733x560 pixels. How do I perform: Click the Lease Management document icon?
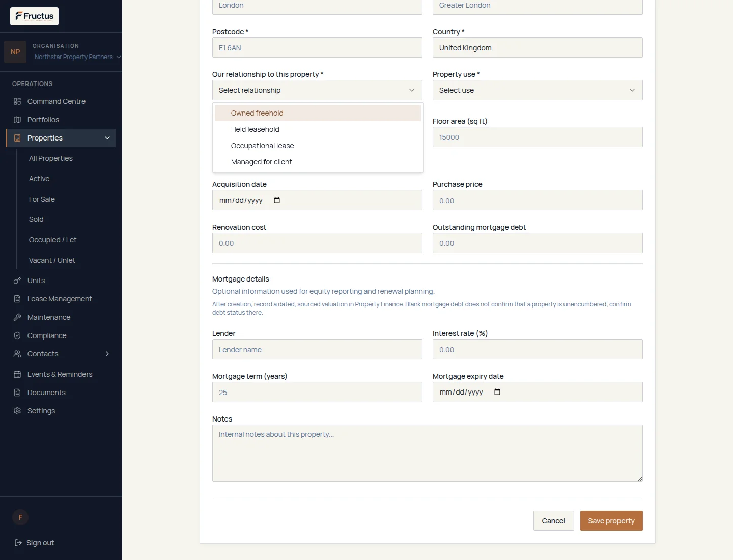click(17, 299)
